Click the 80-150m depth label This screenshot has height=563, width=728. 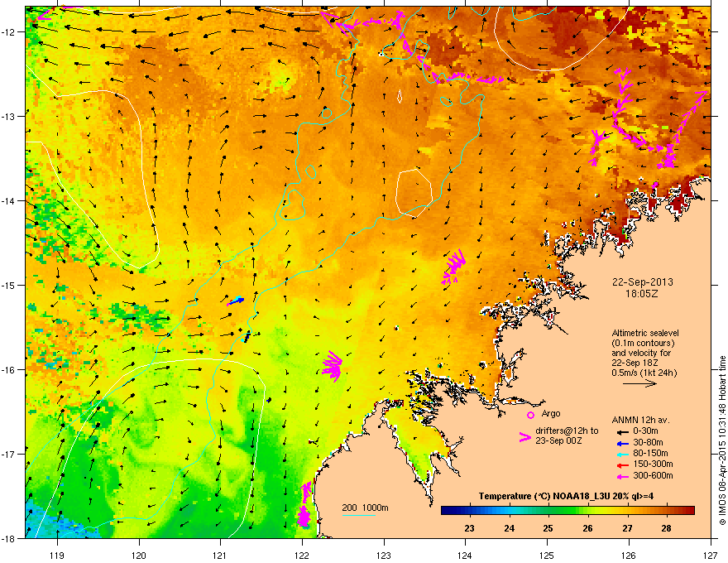click(x=650, y=454)
